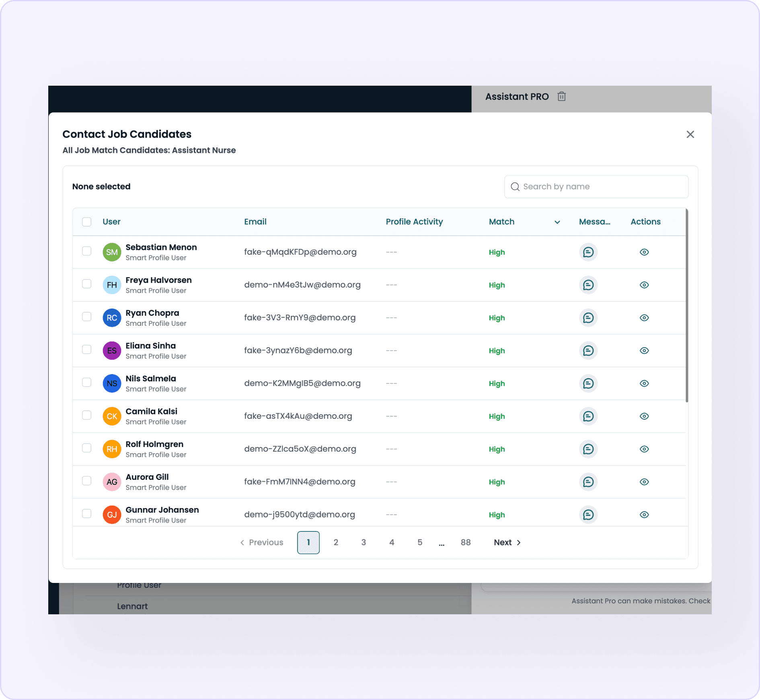Open message for Eliana Sinha
The image size is (760, 700).
coord(588,350)
